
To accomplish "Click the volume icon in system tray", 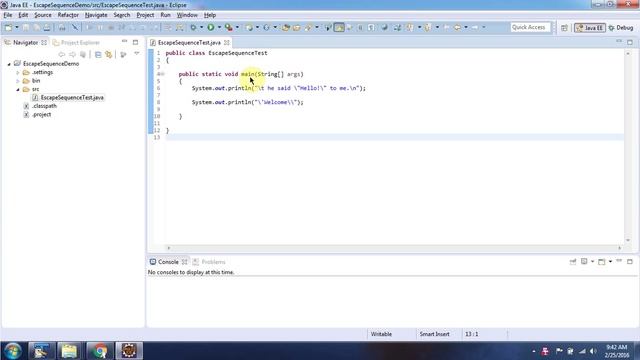I will [x=593, y=351].
